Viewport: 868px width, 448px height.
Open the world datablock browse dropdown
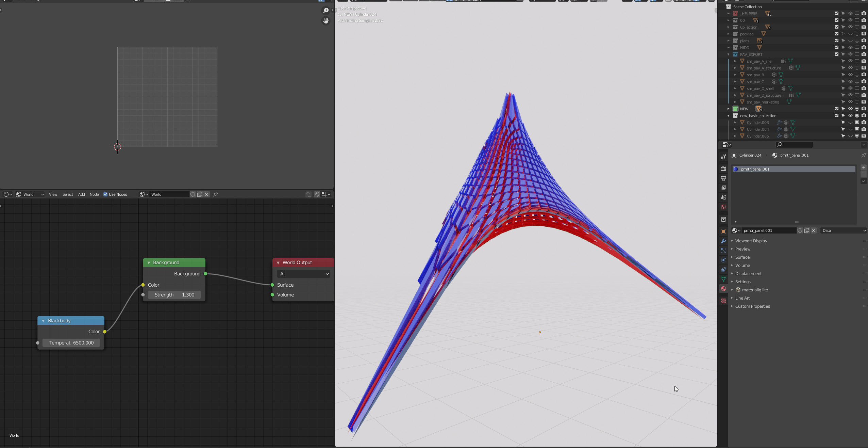tap(144, 194)
